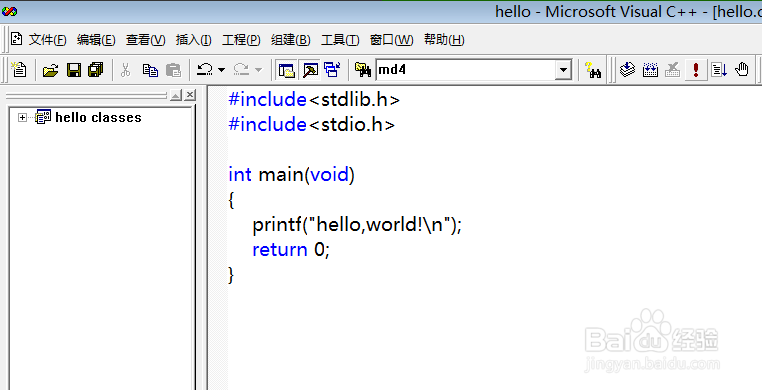Click the return 0; line
Screen dimensions: 762x390
point(291,250)
